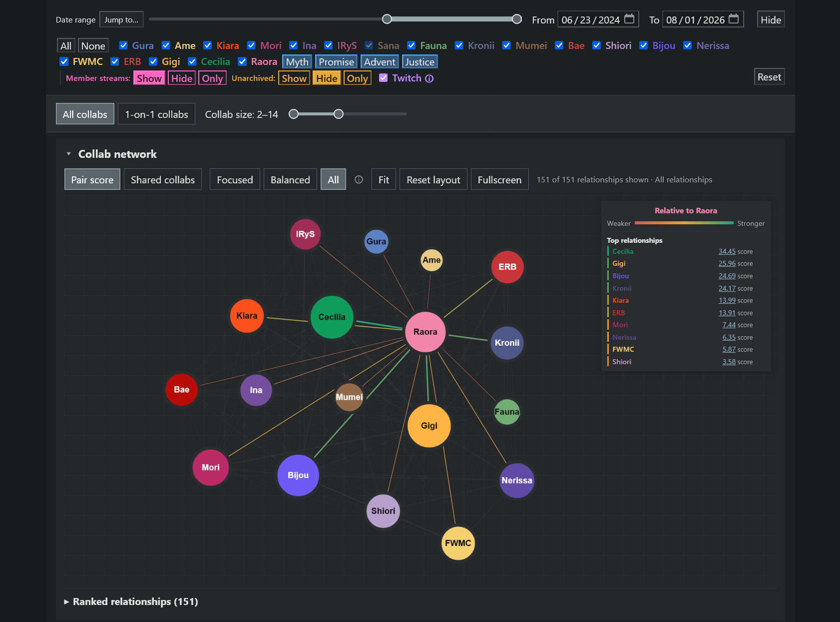
Task: Click the Mumei node circle
Action: tap(349, 397)
